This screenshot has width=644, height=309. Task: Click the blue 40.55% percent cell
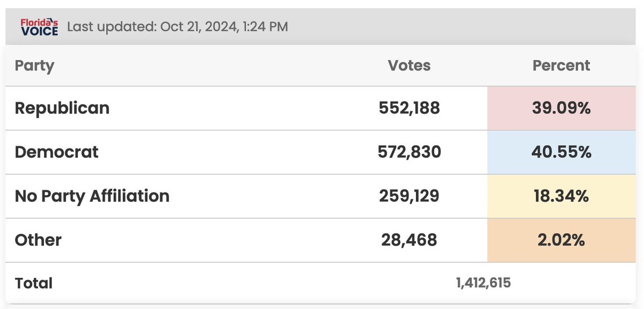[x=562, y=152]
